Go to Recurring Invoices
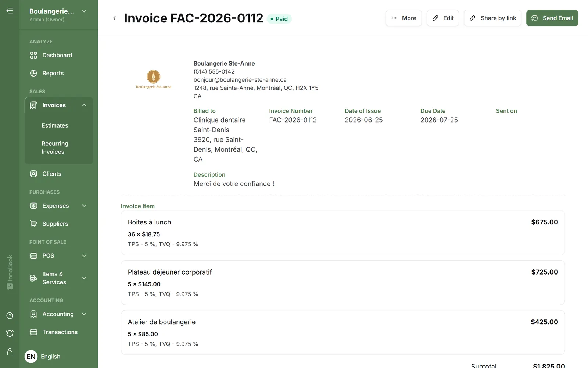Viewport: 588px width, 368px height. click(x=55, y=148)
